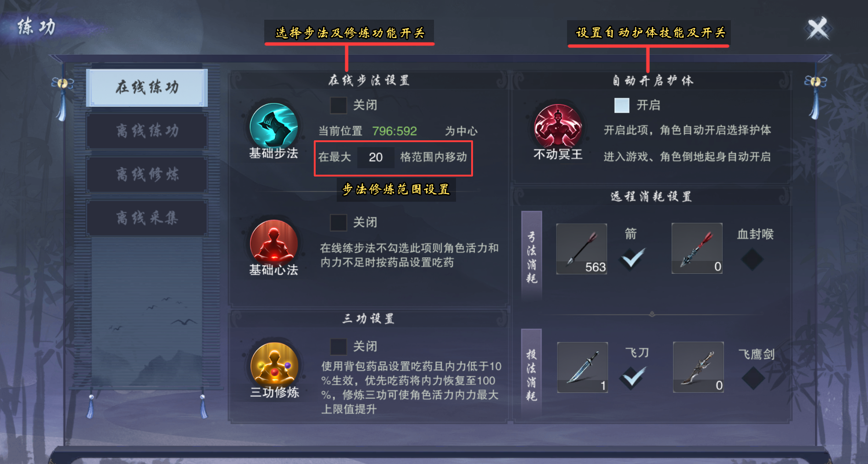
Task: Toggle the 基础心法 关闭 checkbox
Action: pos(339,223)
